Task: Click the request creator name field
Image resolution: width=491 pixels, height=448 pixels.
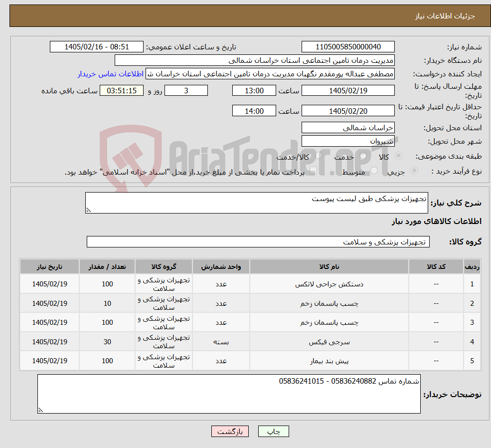Action: [270, 74]
